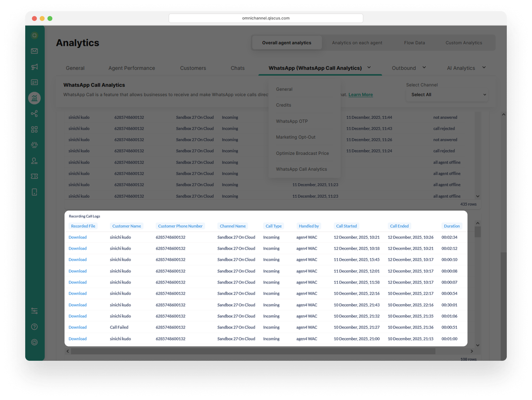
Task: Download the recording for the call started 11 December 12:01
Action: click(x=77, y=271)
